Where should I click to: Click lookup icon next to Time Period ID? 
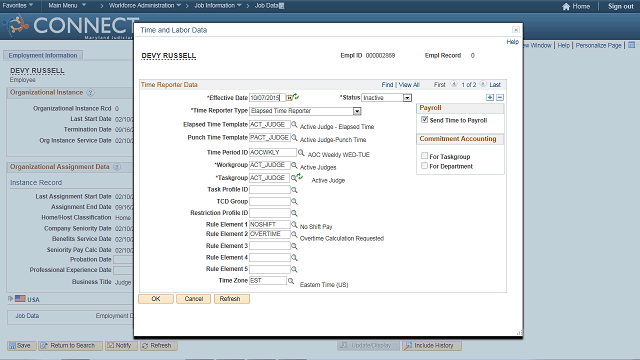pyautogui.click(x=301, y=153)
